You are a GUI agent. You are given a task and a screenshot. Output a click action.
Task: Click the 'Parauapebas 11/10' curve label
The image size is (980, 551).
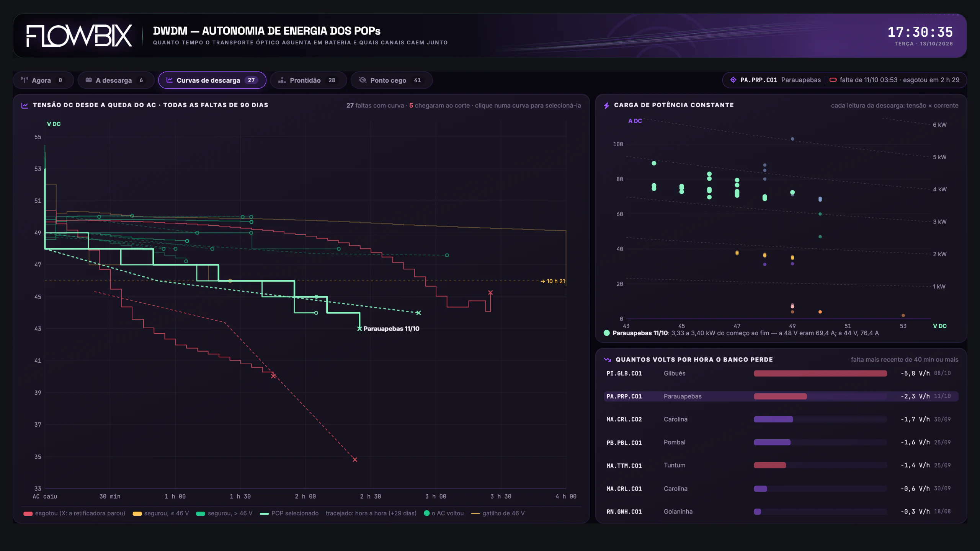(391, 329)
